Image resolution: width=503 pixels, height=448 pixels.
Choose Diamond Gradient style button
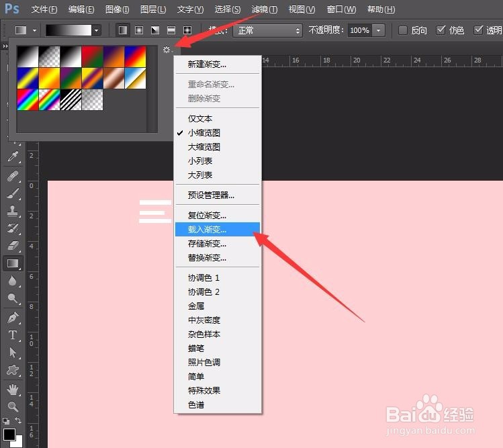click(x=187, y=30)
